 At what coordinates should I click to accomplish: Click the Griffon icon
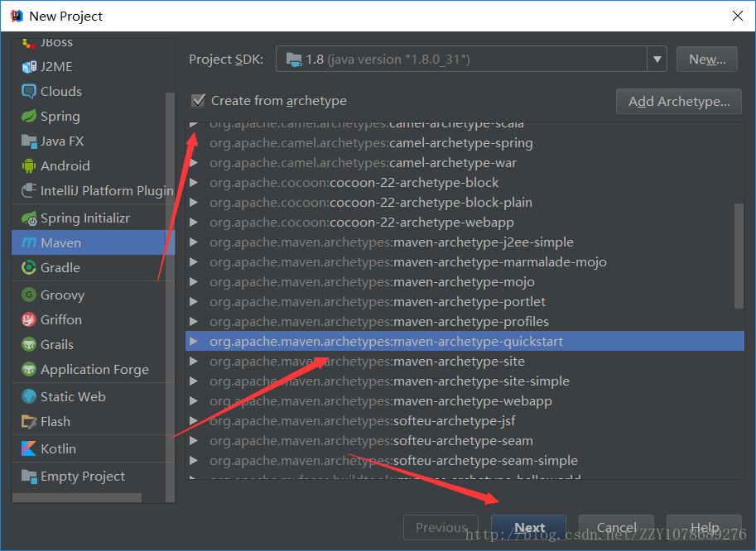tap(29, 319)
